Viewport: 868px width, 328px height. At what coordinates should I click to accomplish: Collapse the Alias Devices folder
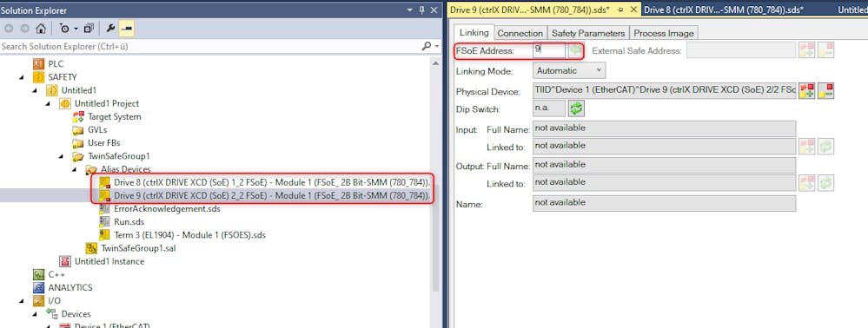pos(75,169)
